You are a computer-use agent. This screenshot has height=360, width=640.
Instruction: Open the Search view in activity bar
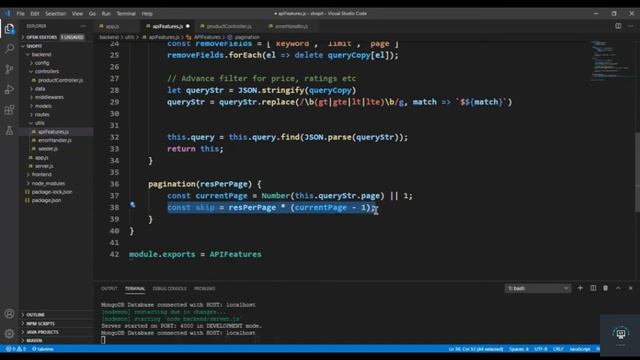(9, 49)
